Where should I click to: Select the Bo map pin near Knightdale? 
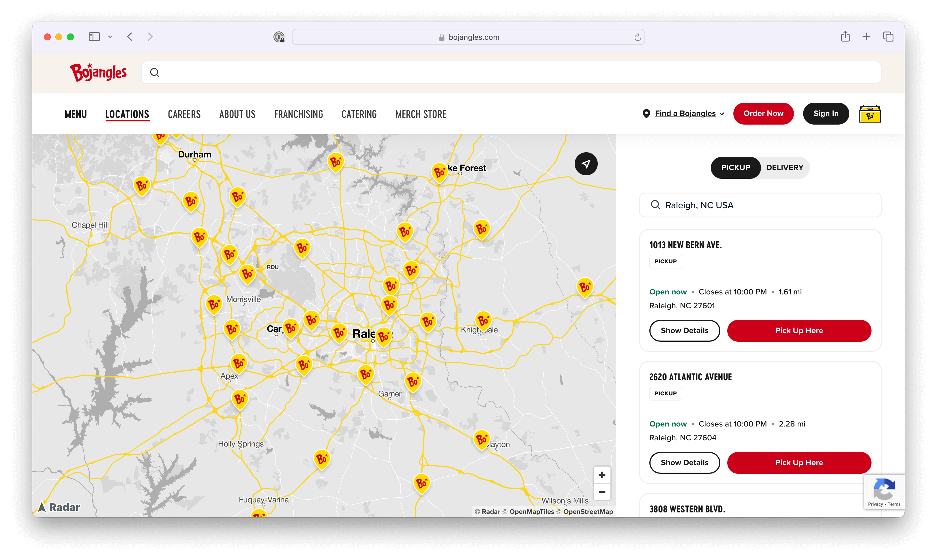[483, 321]
